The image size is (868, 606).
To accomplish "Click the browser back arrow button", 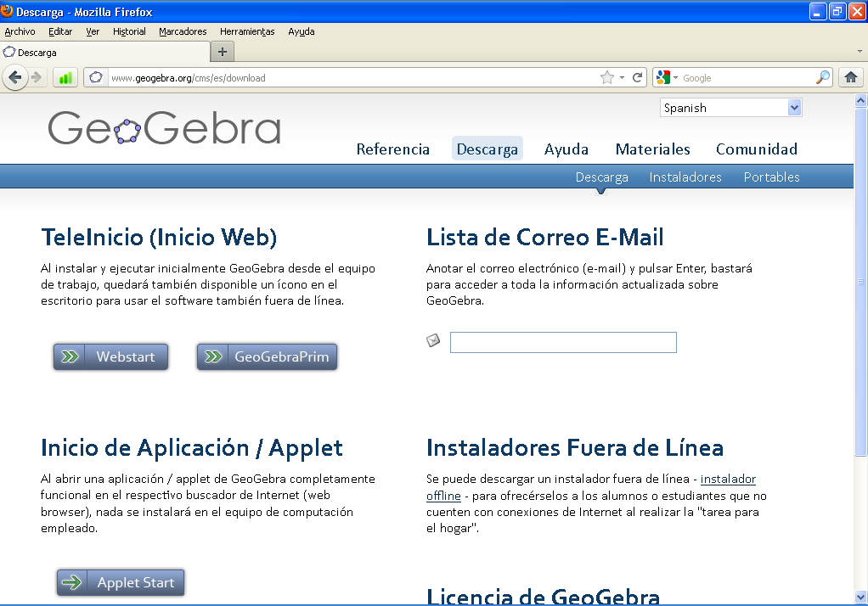I will point(14,77).
